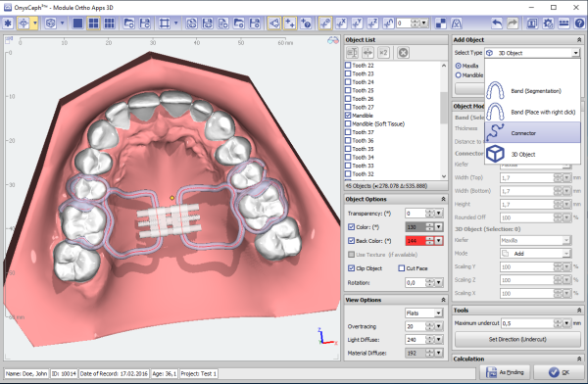This screenshot has height=384, width=588.
Task: Collapse the Add Object panel
Action: [x=579, y=40]
